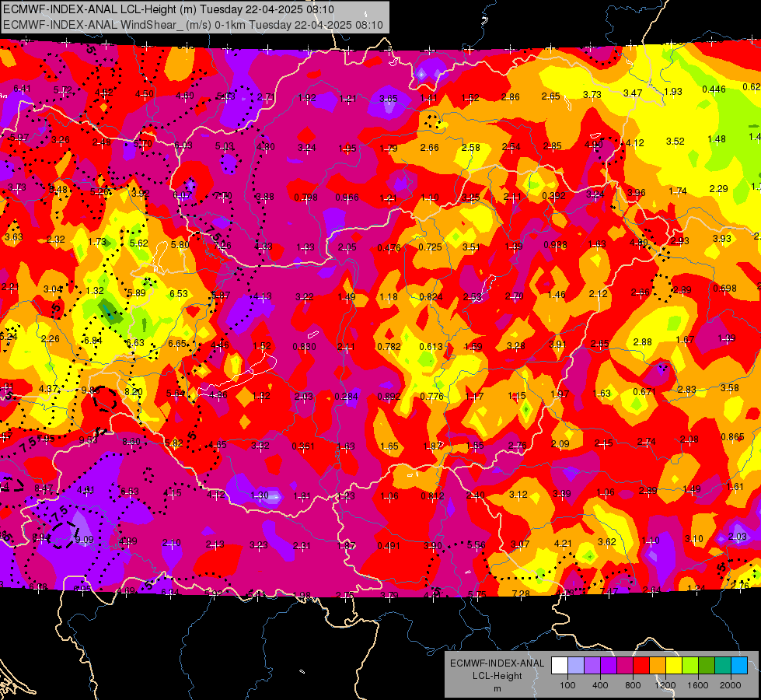Click the wind shear value '0.613' on the map
Screen dimensions: 761x700
(431, 346)
